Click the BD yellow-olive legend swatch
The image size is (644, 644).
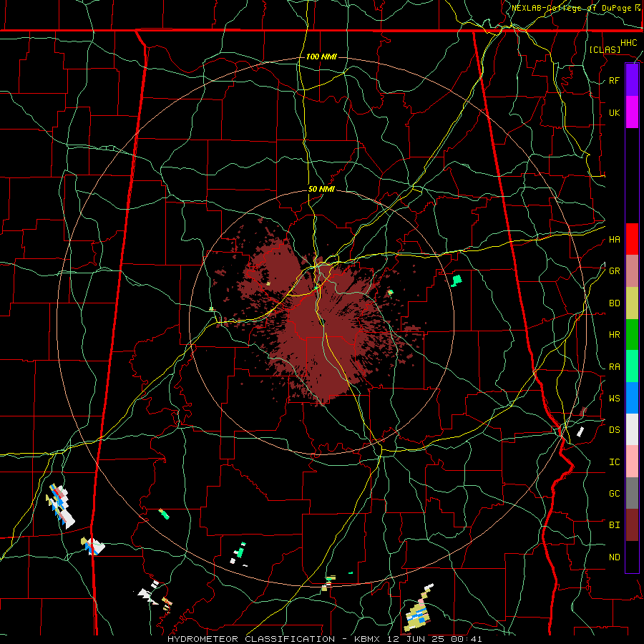tap(632, 303)
